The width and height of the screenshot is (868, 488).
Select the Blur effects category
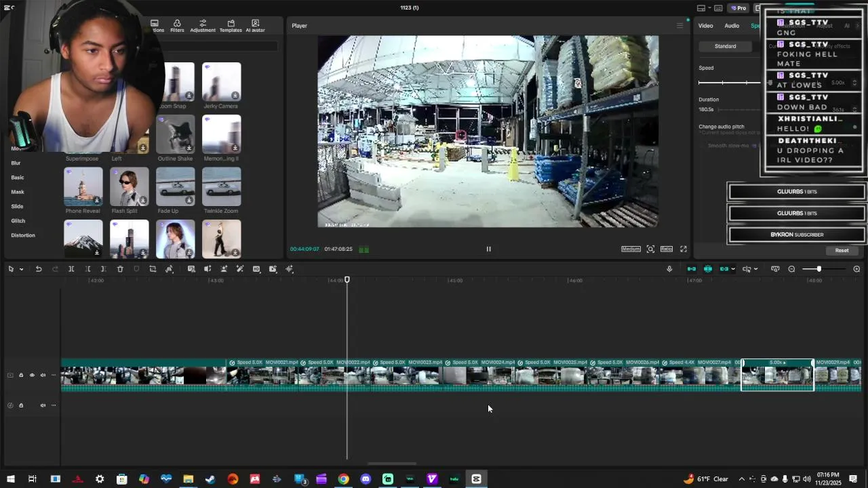coord(16,163)
